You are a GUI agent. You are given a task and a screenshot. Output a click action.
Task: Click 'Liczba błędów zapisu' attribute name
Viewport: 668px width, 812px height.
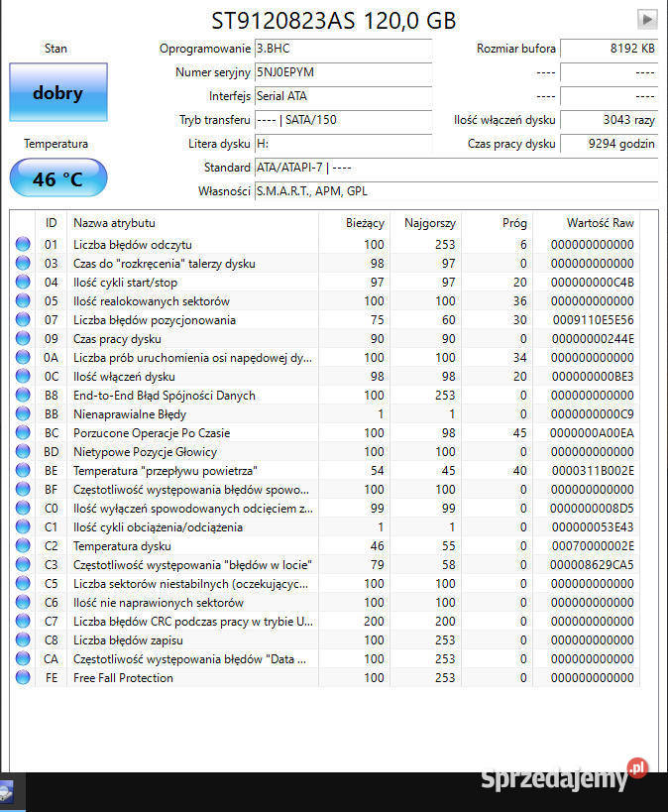pyautogui.click(x=128, y=640)
